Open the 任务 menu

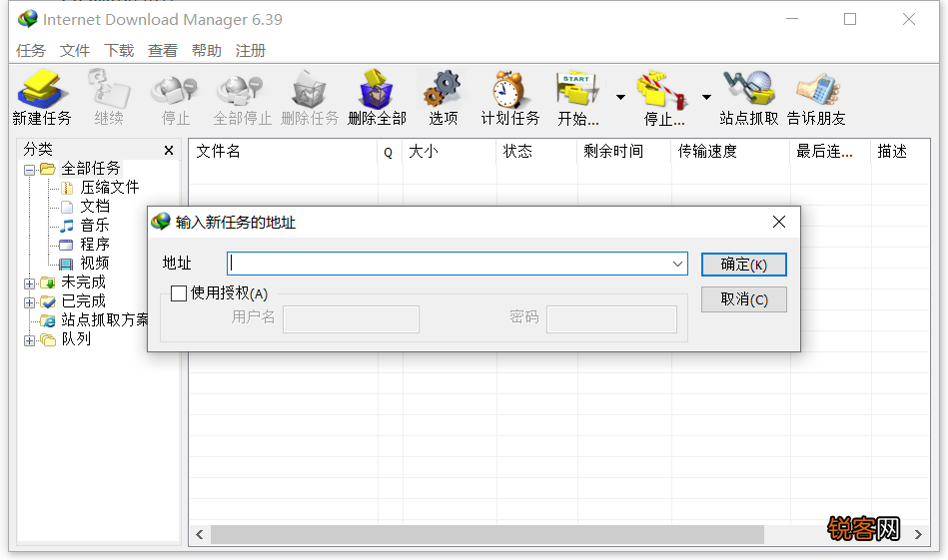tap(30, 51)
